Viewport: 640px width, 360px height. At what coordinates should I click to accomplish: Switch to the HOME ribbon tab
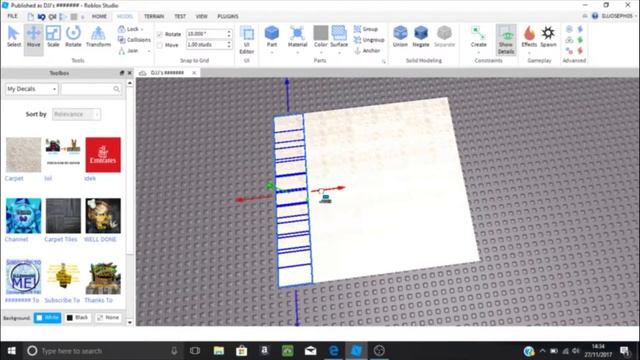[x=99, y=16]
